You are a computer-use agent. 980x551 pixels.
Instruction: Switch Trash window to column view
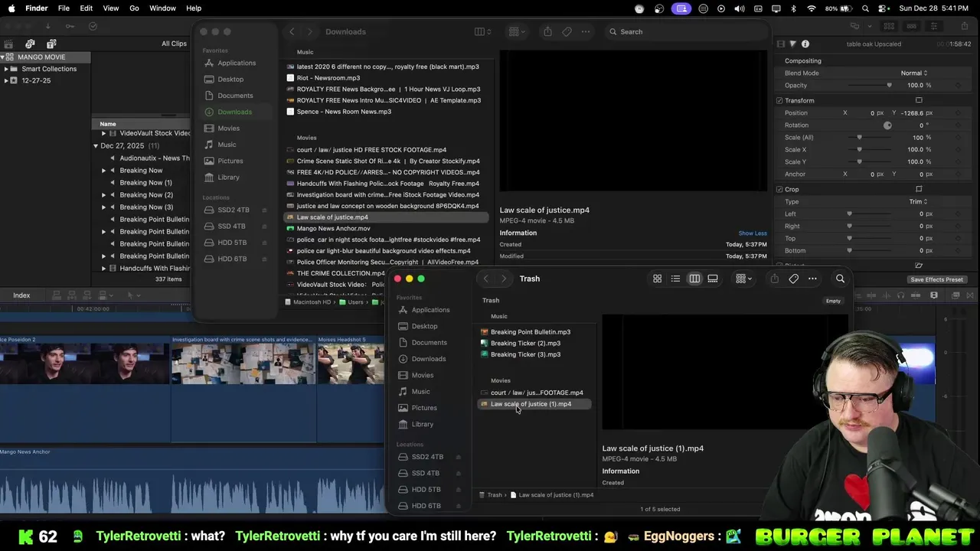694,279
